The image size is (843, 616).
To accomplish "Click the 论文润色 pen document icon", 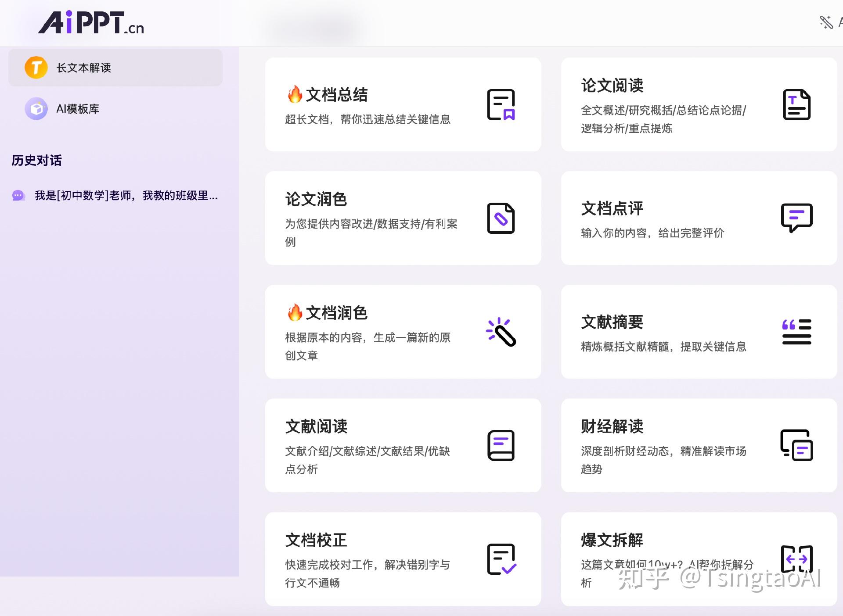I will pos(501,218).
